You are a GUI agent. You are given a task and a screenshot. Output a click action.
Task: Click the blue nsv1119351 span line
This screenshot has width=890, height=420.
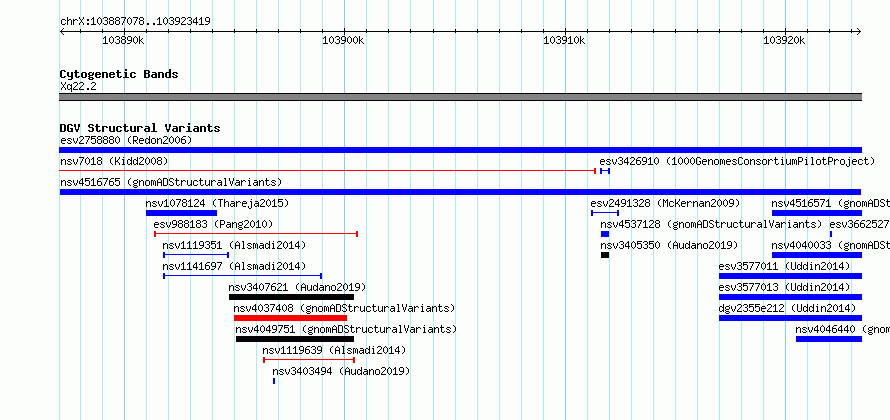pos(196,255)
